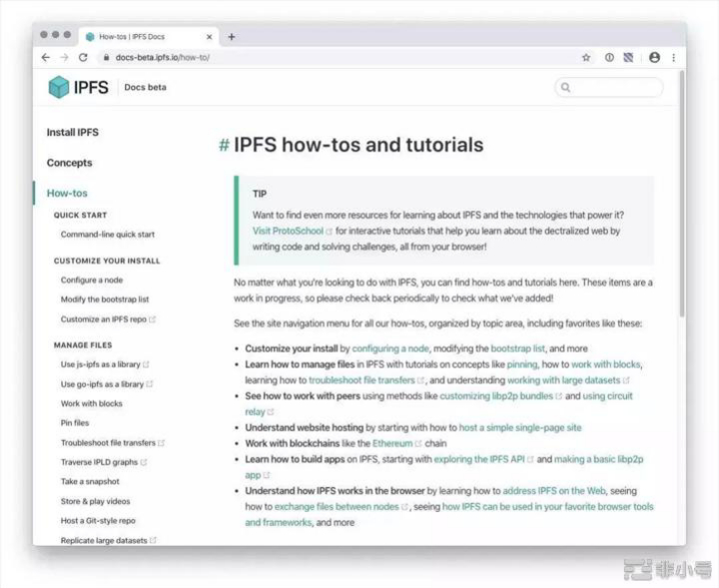The height and width of the screenshot is (588, 719).
Task: Open the browser three-dot menu
Action: pyautogui.click(x=674, y=57)
